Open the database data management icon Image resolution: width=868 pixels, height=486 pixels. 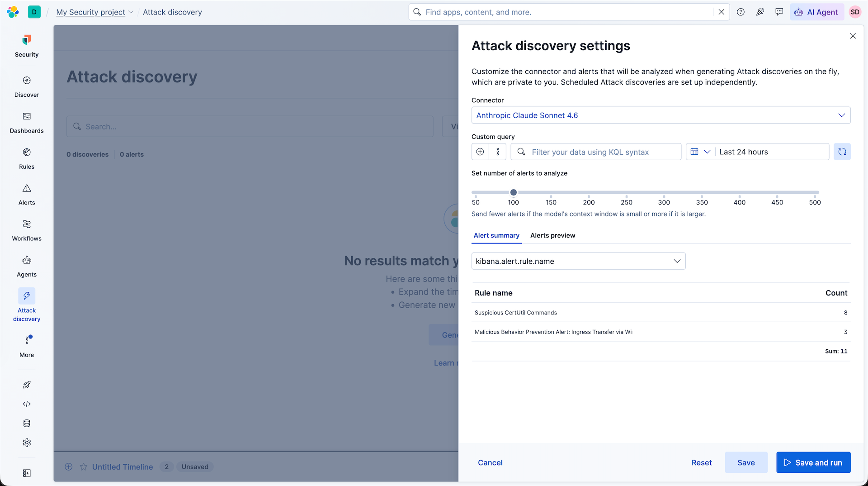click(27, 424)
